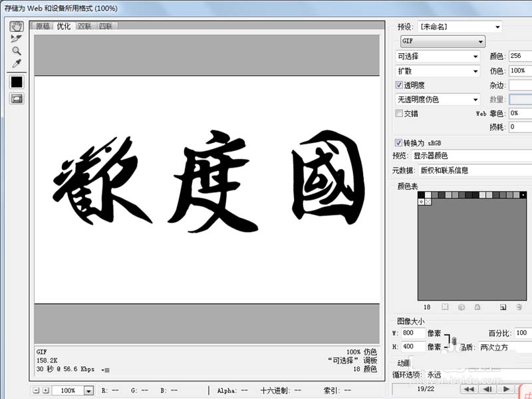The image size is (532, 399).
Task: Switch to the 原稿 tab
Action: point(43,26)
